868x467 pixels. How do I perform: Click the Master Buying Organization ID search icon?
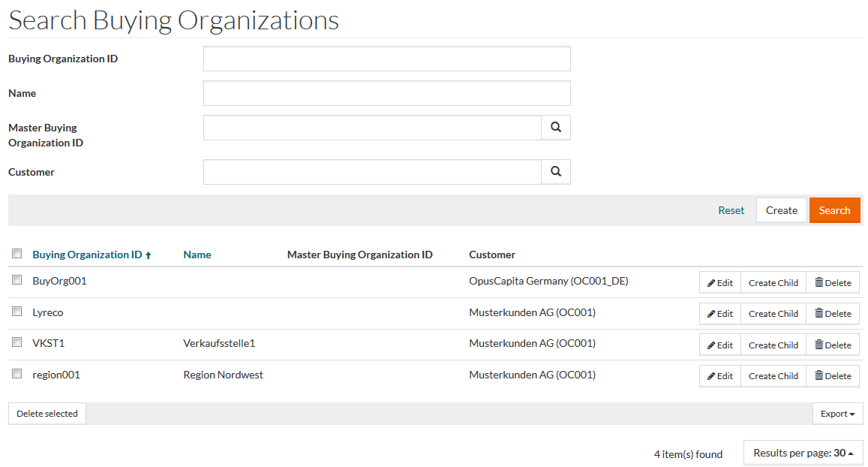[x=555, y=128]
